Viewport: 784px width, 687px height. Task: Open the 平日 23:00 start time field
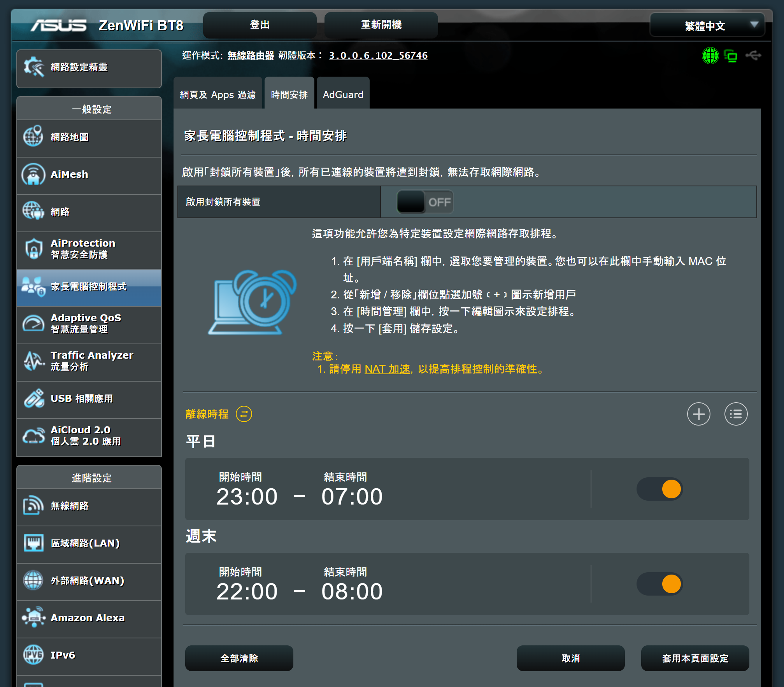click(x=247, y=497)
